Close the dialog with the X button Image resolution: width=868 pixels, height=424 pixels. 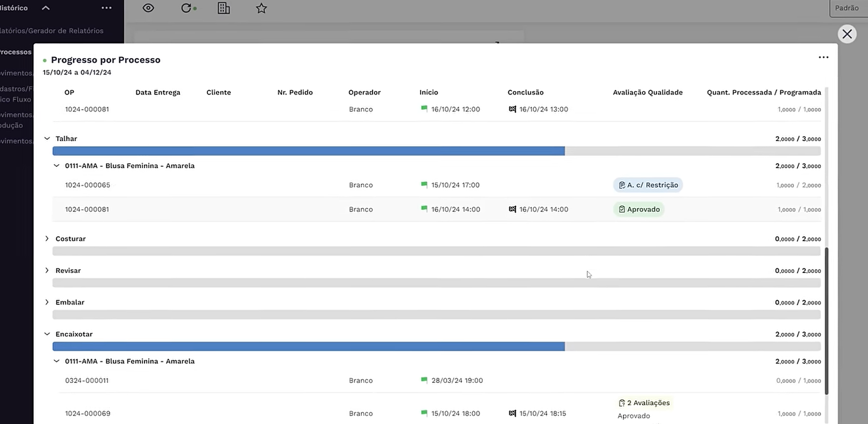(x=847, y=34)
